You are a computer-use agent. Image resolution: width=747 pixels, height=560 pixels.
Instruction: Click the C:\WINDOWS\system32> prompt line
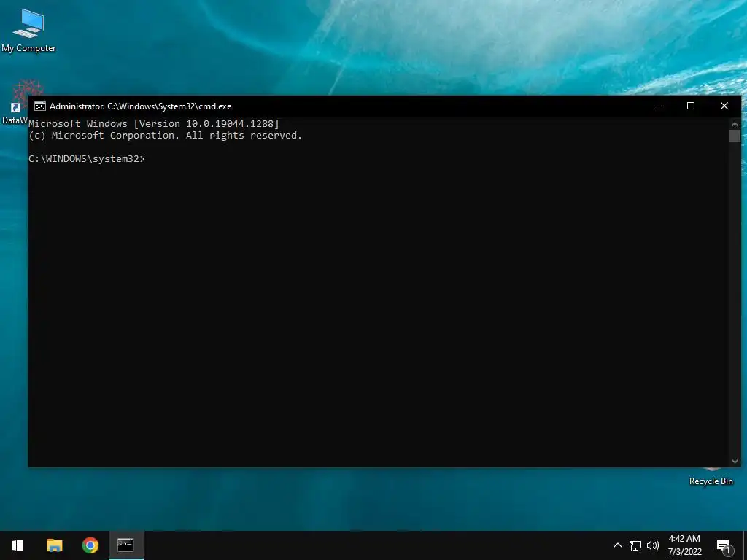click(x=87, y=158)
